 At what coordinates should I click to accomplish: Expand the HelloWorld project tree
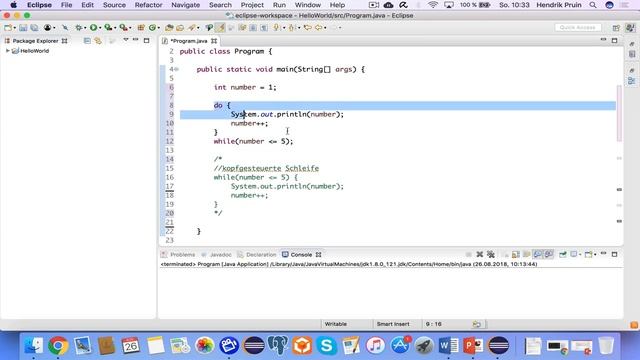click(x=8, y=51)
